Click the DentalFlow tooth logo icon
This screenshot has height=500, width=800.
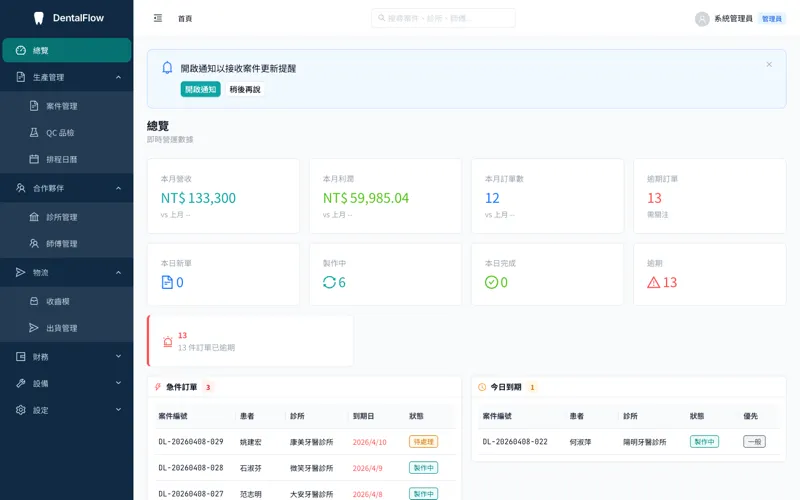tap(38, 18)
